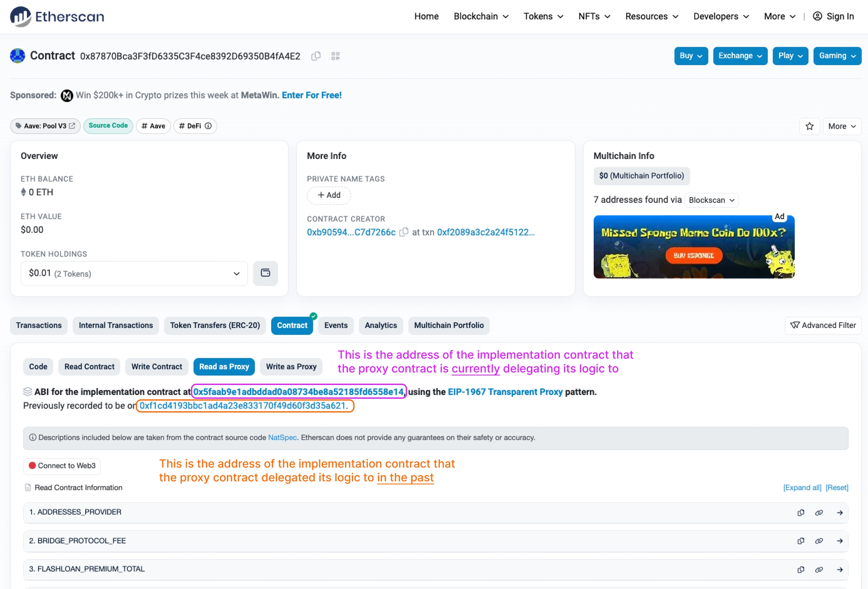The image size is (868, 589).
Task: Click the Sponge meme coin ad banner
Action: pyautogui.click(x=694, y=247)
